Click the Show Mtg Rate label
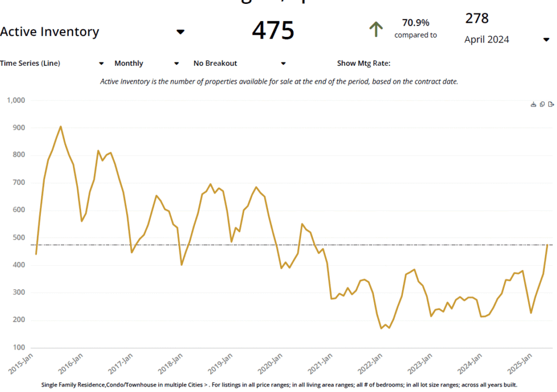Screen dimensions: 557x392 pos(364,64)
